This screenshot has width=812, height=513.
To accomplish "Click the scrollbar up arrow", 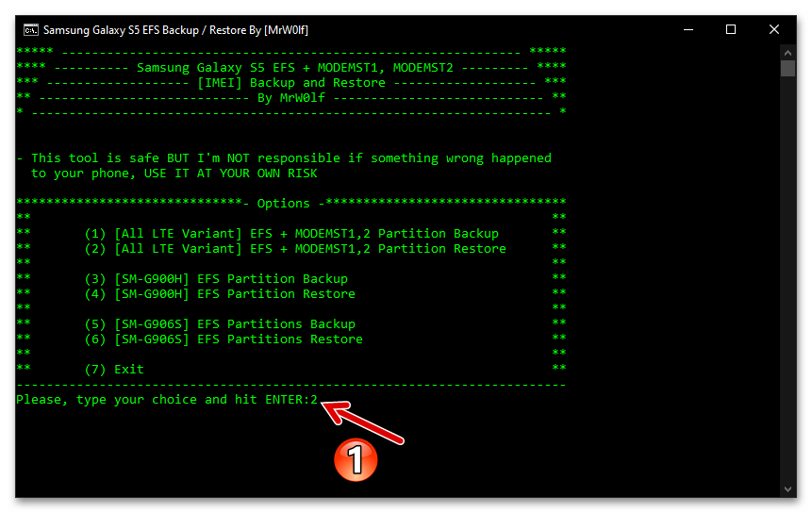I will tap(787, 52).
